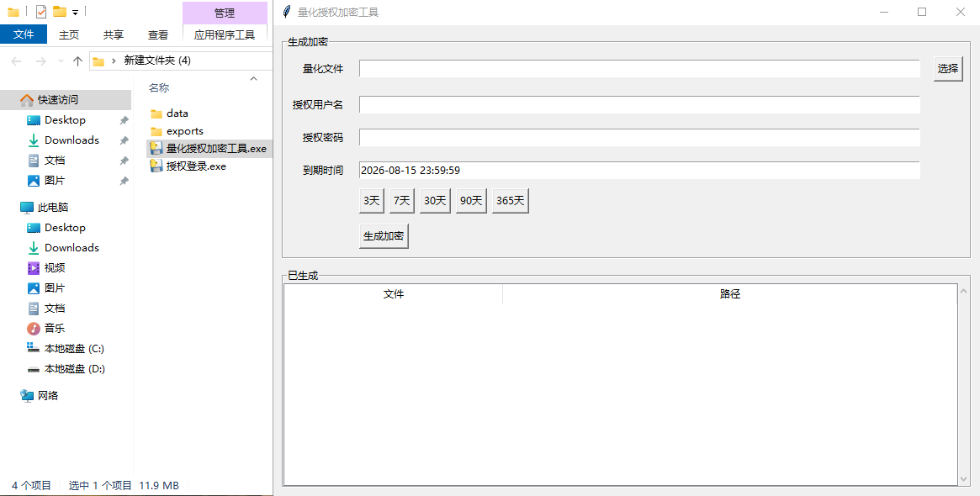The height and width of the screenshot is (496, 980).
Task: Click the new folder icon in Explorer title bar
Action: point(60,11)
